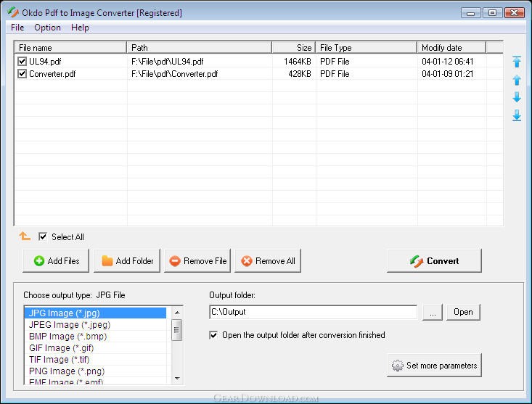Image resolution: width=532 pixels, height=404 pixels.
Task: Open the File menu
Action: pyautogui.click(x=17, y=28)
